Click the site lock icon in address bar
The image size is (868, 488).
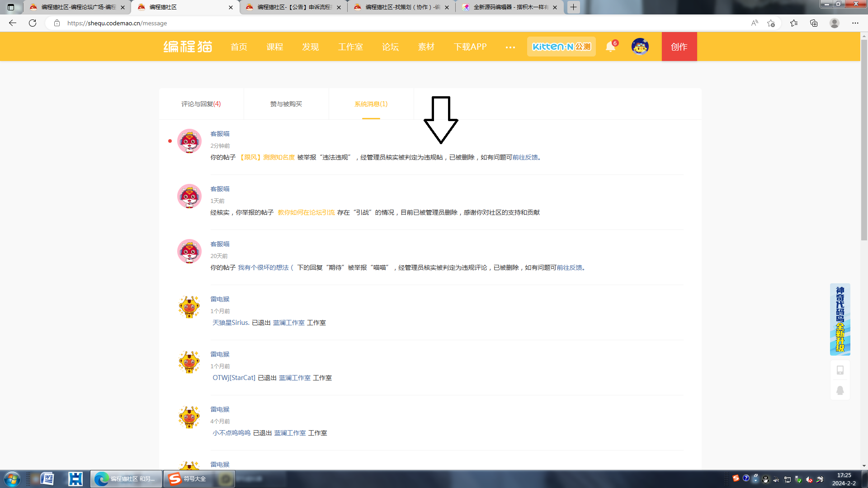click(x=57, y=23)
